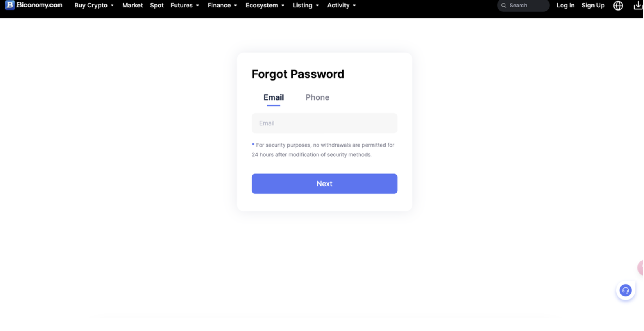Open the Listing dropdown
644x331 pixels.
306,6
